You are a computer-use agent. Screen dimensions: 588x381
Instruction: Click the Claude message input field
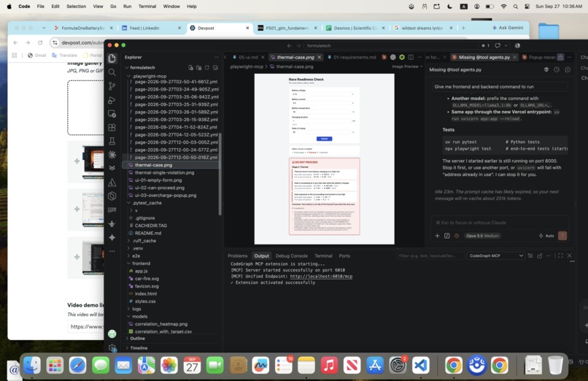500,223
